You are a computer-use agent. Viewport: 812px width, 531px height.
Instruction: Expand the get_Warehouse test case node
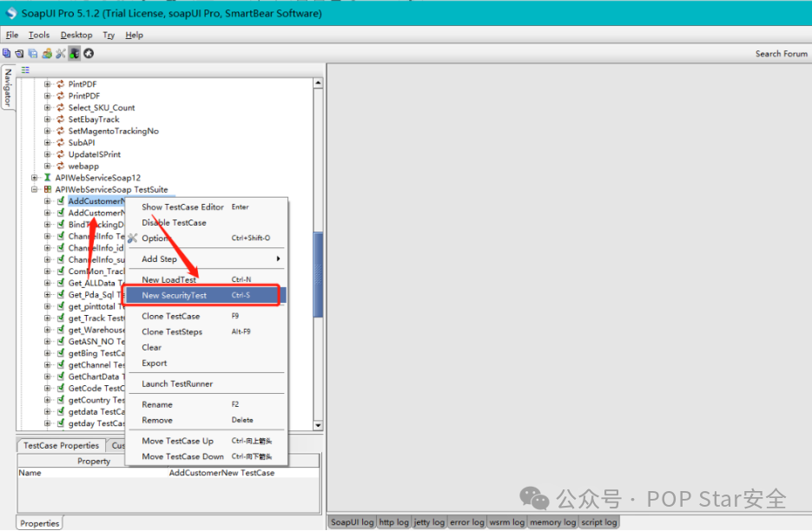(47, 330)
